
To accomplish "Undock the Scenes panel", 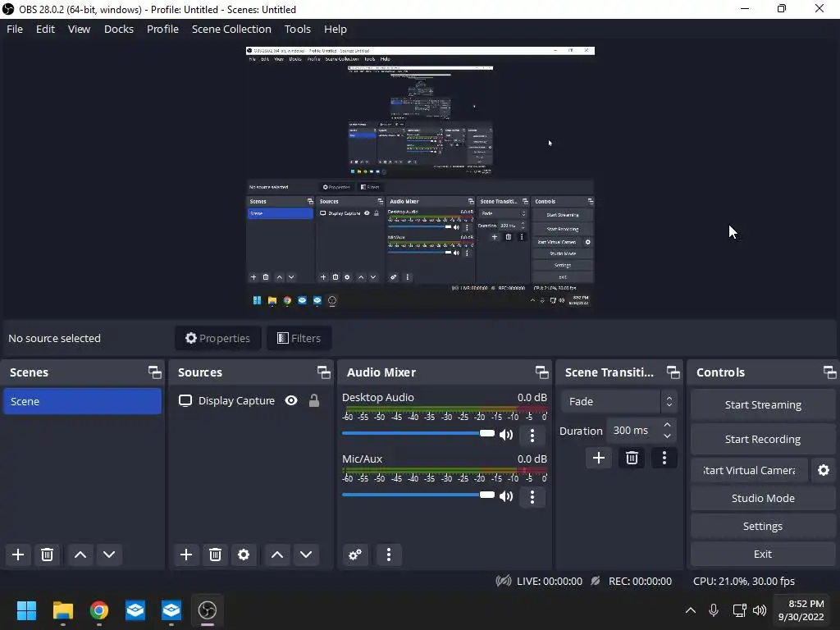I will point(155,372).
